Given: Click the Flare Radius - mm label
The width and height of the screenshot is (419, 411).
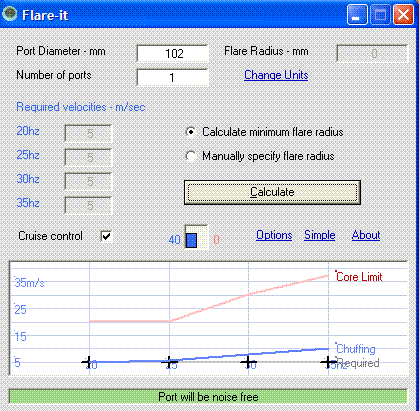Looking at the screenshot, I should pos(266,51).
